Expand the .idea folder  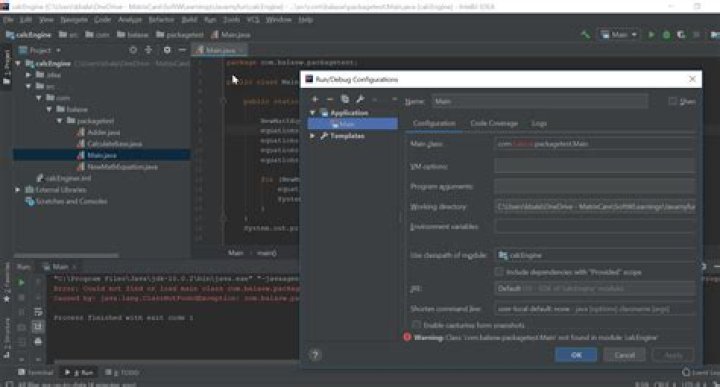point(28,75)
